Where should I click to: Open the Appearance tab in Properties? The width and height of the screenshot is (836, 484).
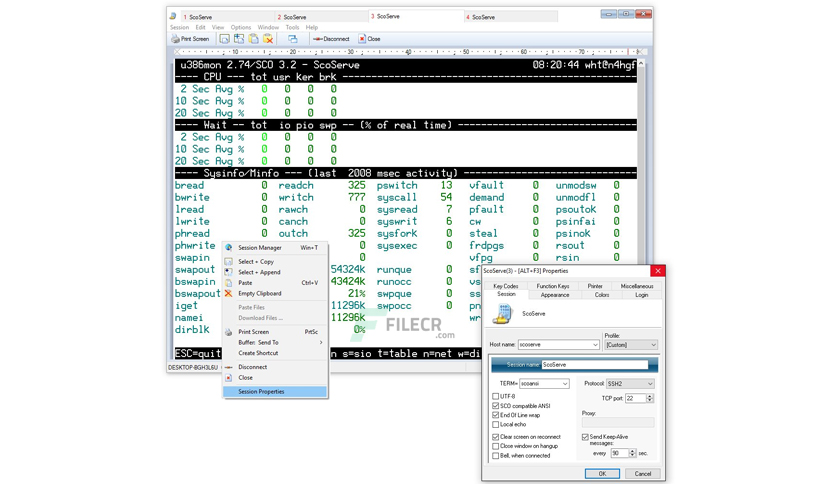(x=555, y=295)
